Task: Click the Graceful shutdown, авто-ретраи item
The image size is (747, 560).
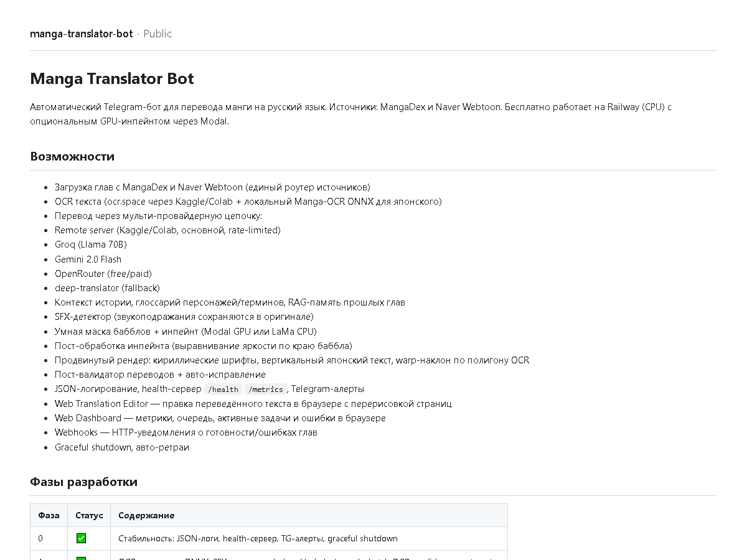Action: pos(122,447)
